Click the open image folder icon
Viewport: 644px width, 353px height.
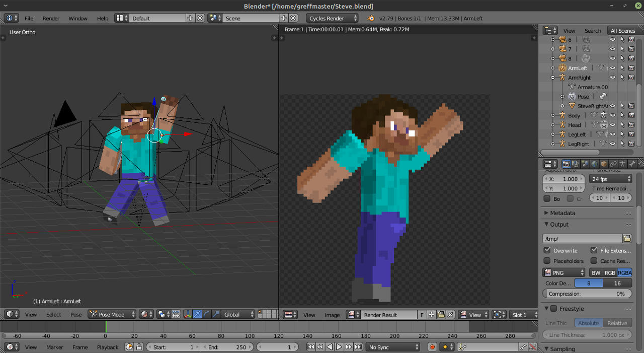[x=441, y=315]
